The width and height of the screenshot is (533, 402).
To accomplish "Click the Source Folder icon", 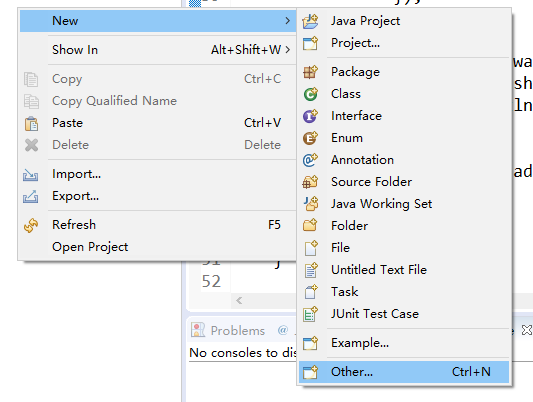I will click(310, 182).
